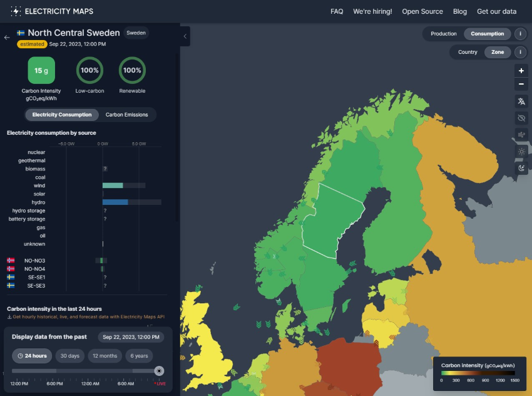
Task: Click the 6:00 PM timeline label
Action: coord(54,383)
